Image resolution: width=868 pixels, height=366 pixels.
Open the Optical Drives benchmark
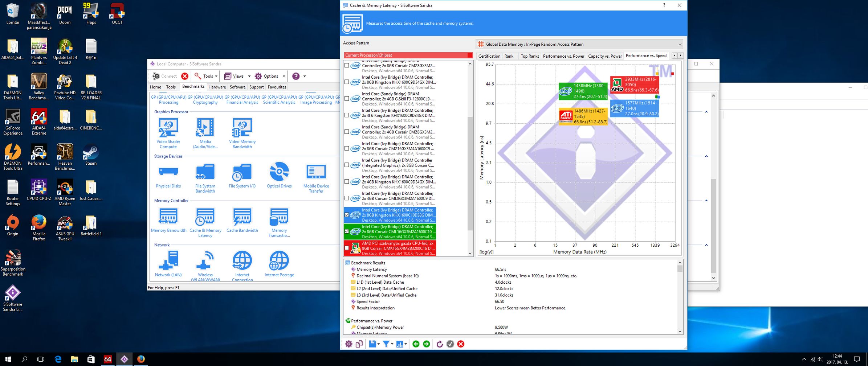point(279,175)
